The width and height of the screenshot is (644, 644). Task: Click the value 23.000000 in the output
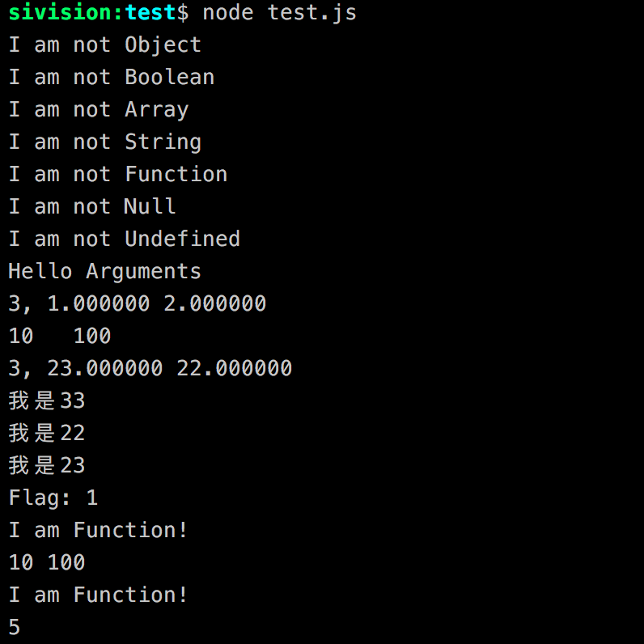point(104,369)
